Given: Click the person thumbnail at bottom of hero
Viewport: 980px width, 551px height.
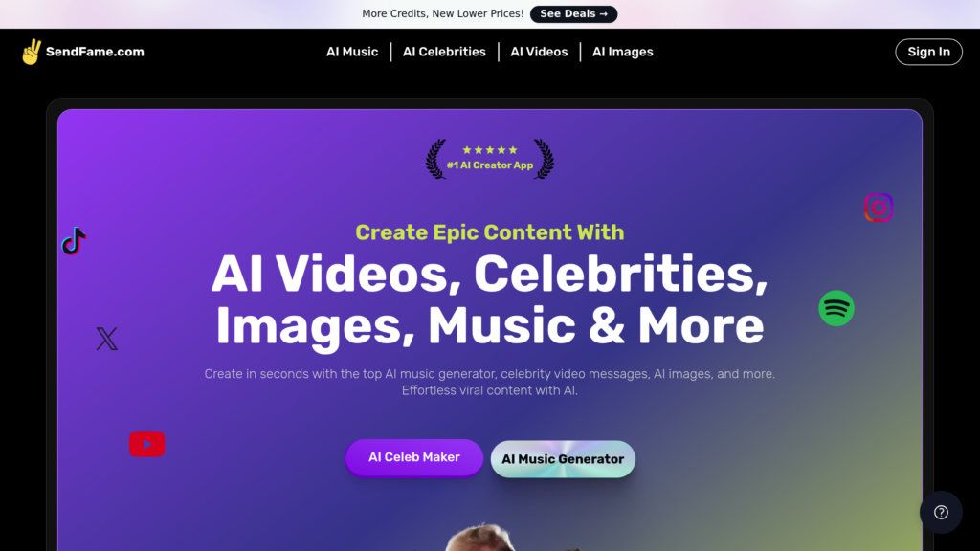Looking at the screenshot, I should pyautogui.click(x=480, y=538).
